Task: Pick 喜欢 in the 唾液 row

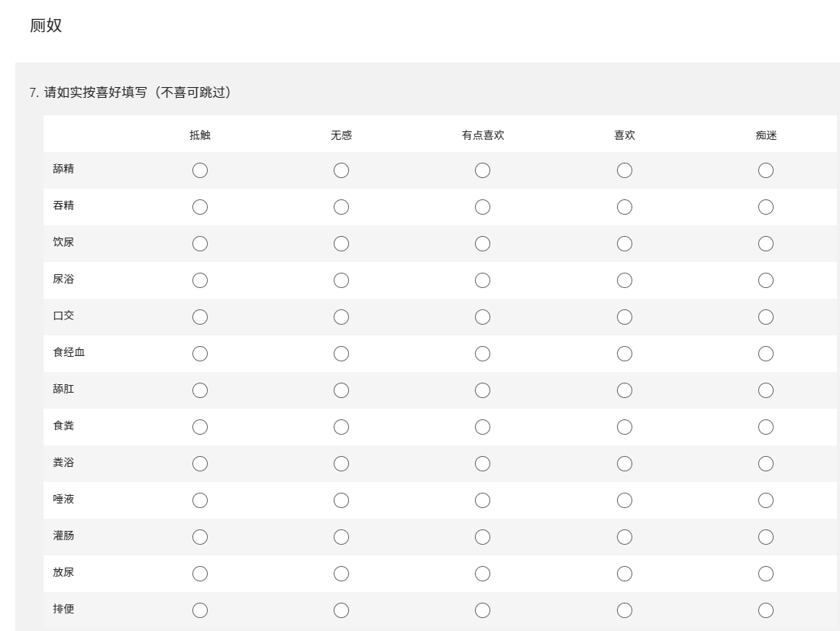Action: click(x=625, y=500)
